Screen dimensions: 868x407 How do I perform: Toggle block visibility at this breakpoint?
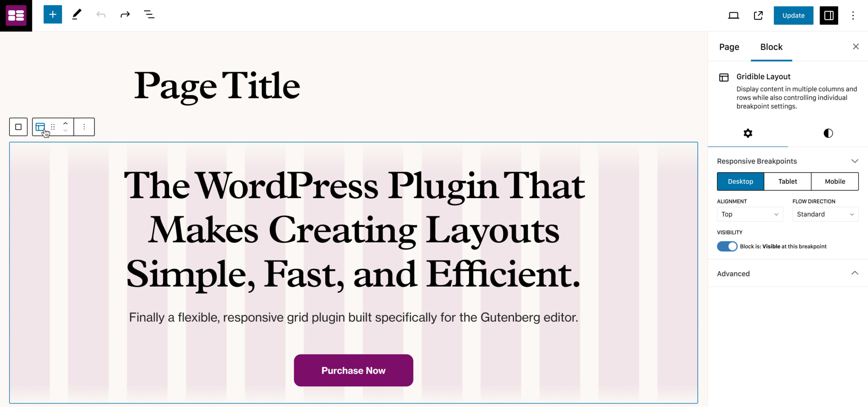tap(727, 247)
